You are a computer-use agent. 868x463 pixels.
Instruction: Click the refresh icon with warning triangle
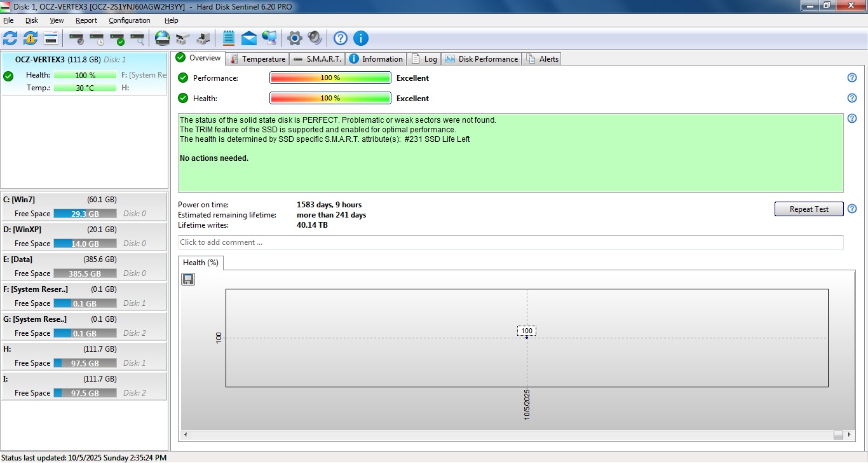pos(31,38)
